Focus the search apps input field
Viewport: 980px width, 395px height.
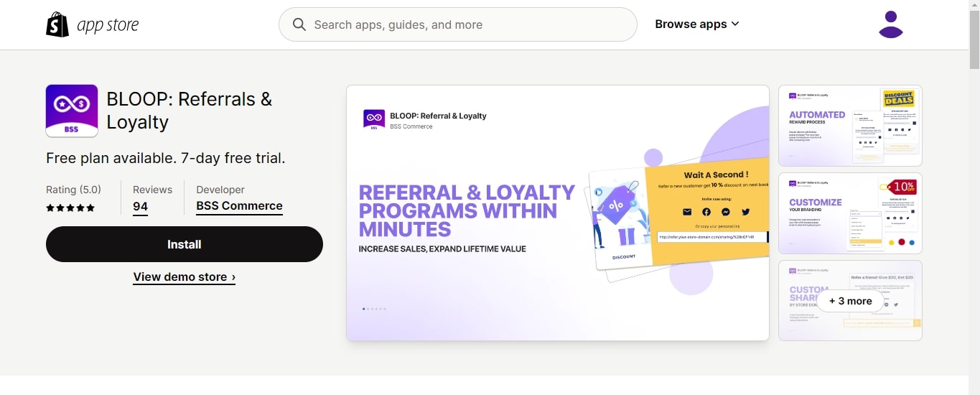pyautogui.click(x=457, y=24)
